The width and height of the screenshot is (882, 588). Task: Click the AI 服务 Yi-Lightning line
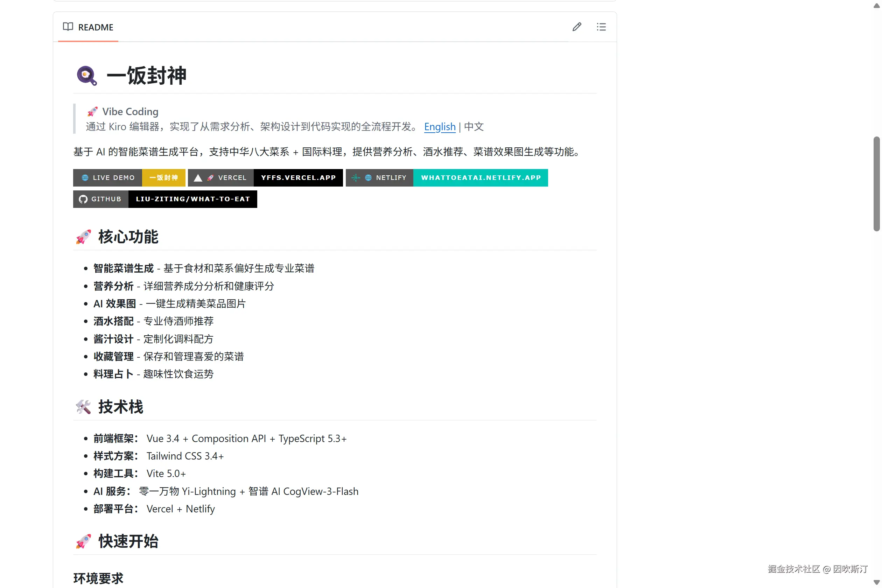tap(226, 492)
